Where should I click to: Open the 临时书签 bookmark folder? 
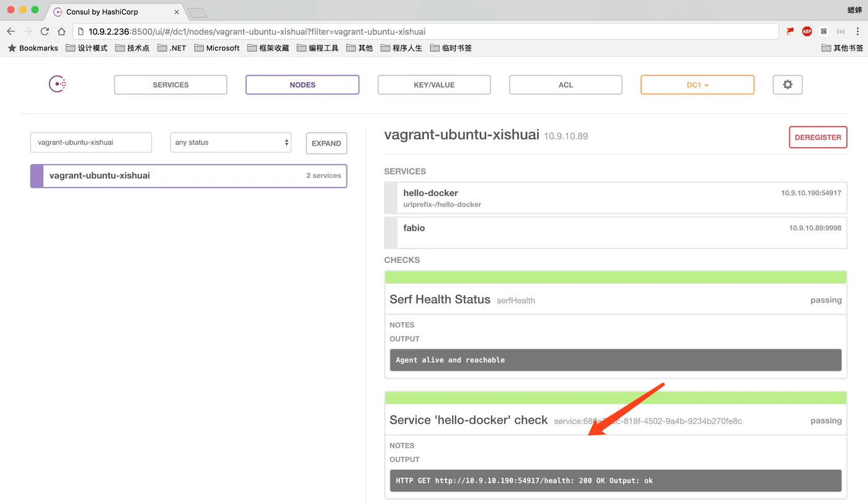point(451,48)
